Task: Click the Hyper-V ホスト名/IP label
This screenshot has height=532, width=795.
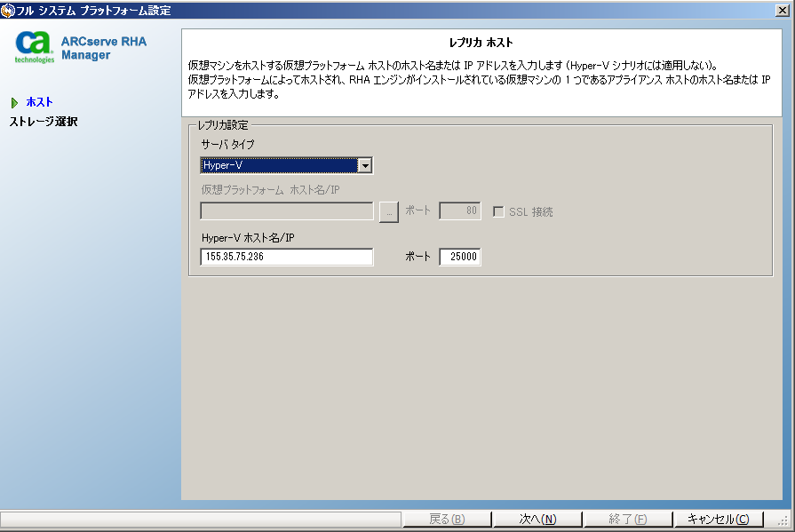Action: (248, 238)
